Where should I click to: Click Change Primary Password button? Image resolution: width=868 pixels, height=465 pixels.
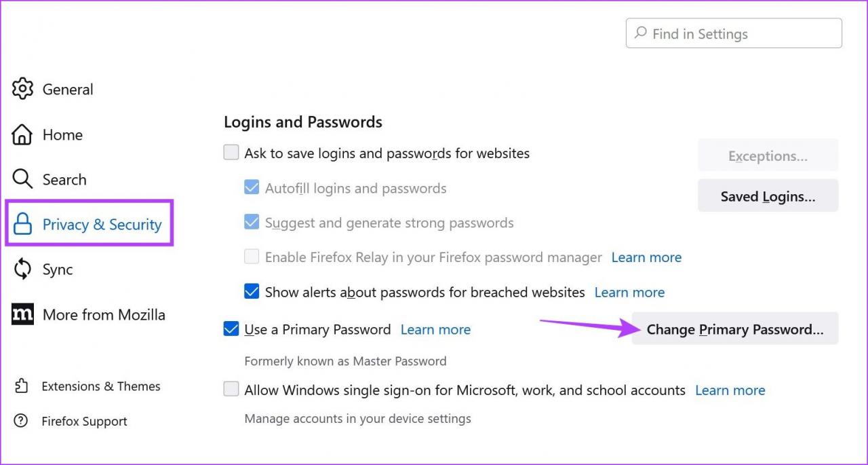[x=735, y=329]
